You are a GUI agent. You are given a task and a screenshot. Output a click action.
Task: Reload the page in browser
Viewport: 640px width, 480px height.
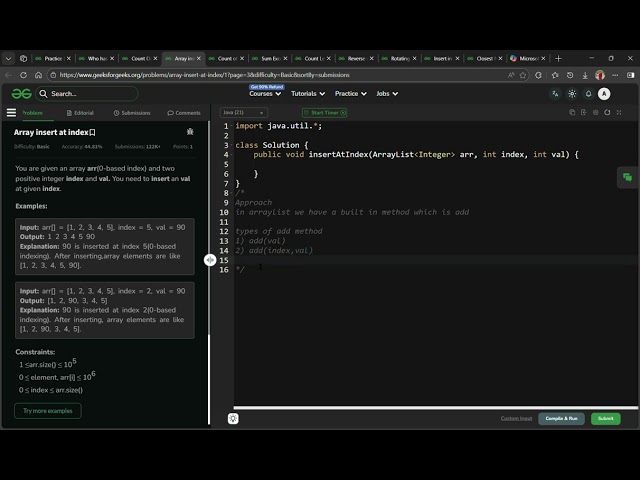pos(23,75)
